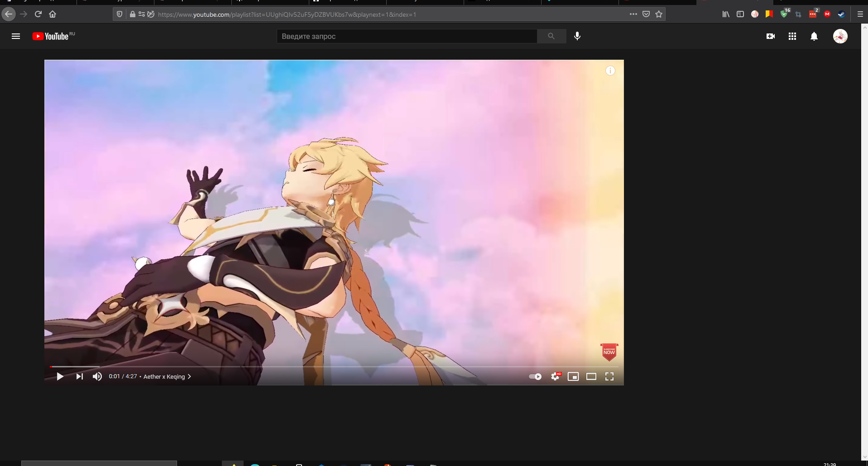The width and height of the screenshot is (868, 466).
Task: Play the video
Action: 60,376
